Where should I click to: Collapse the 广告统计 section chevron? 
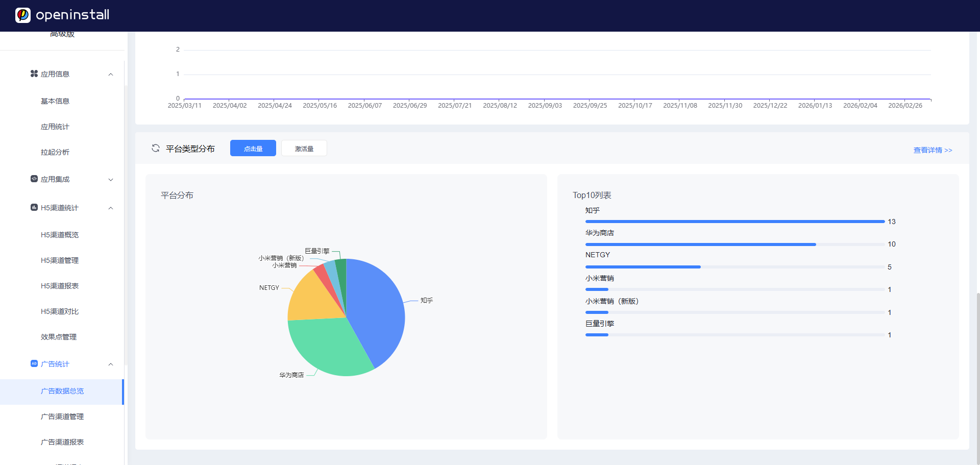tap(111, 364)
